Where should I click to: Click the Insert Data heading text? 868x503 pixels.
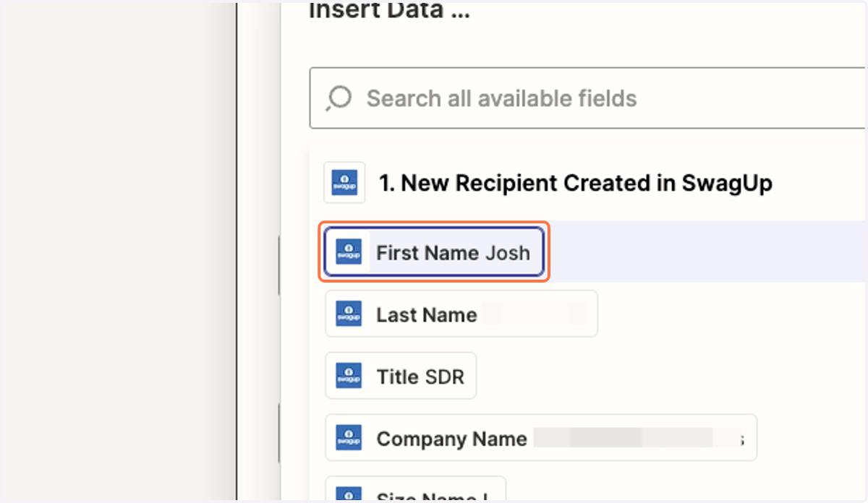[x=389, y=11]
